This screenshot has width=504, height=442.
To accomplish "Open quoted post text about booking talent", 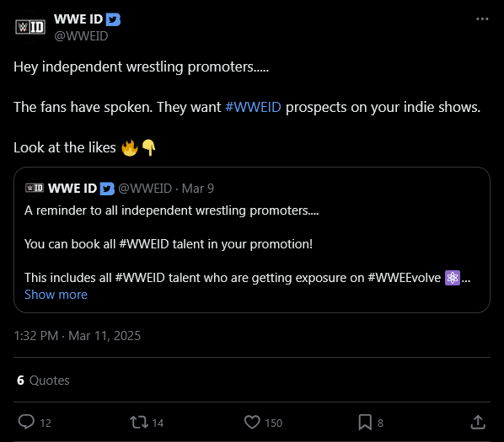I will 169,244.
